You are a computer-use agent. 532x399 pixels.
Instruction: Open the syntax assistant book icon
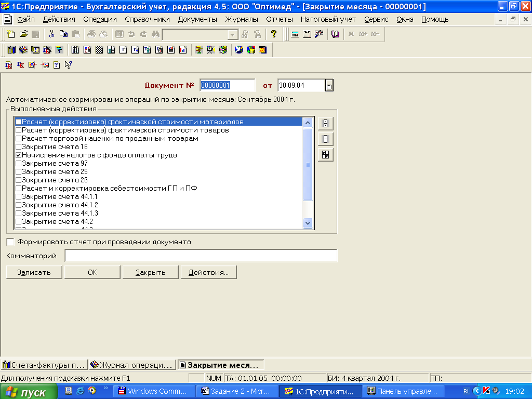(335, 34)
